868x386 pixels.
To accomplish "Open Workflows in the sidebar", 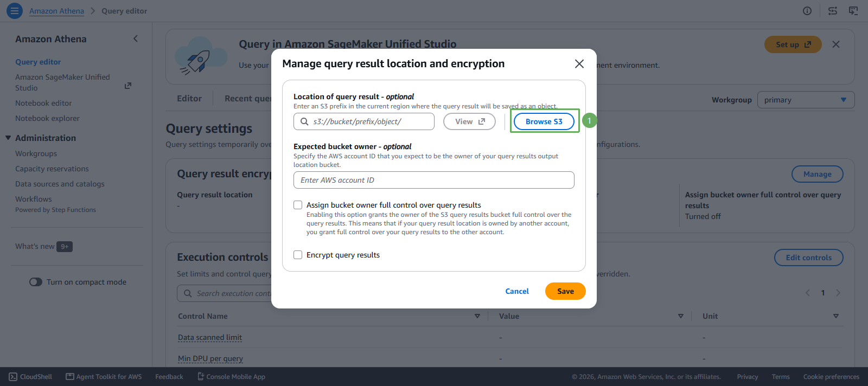I will (34, 199).
